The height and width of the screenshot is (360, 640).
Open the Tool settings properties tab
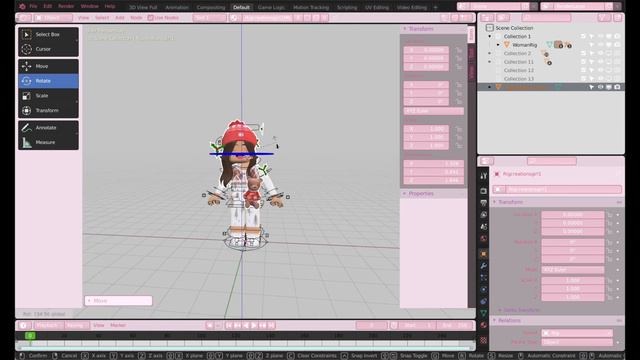pyautogui.click(x=484, y=176)
